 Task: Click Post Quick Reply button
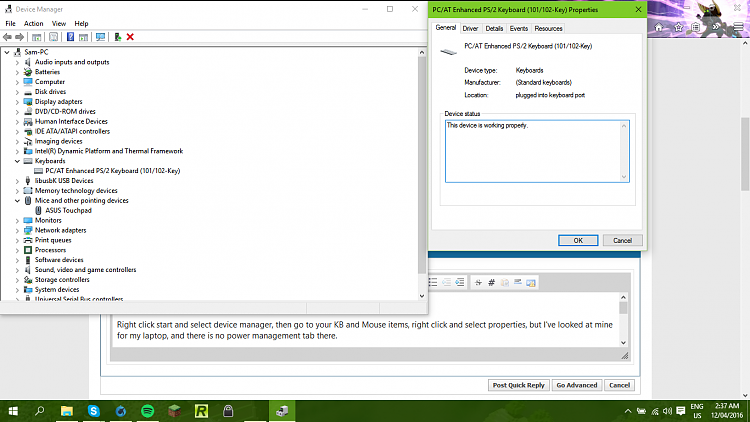[518, 385]
